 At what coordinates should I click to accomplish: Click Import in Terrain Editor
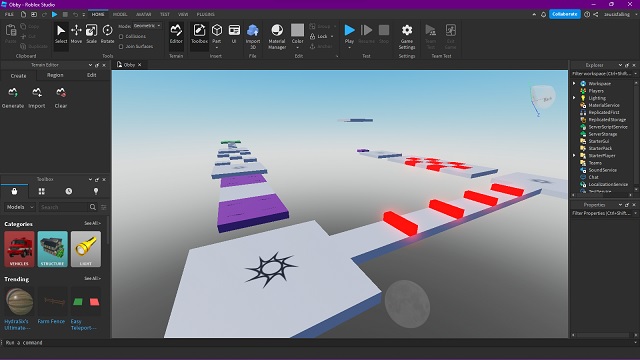pyautogui.click(x=37, y=98)
